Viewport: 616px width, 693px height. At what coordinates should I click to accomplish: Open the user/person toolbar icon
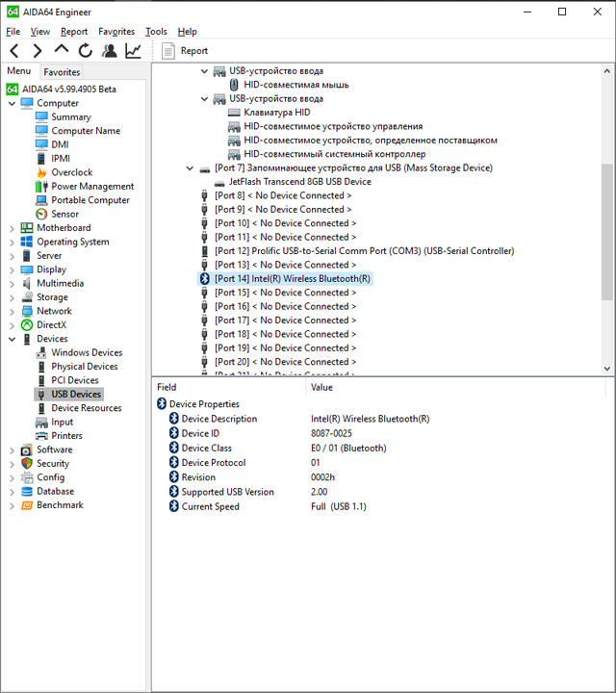pyautogui.click(x=109, y=51)
